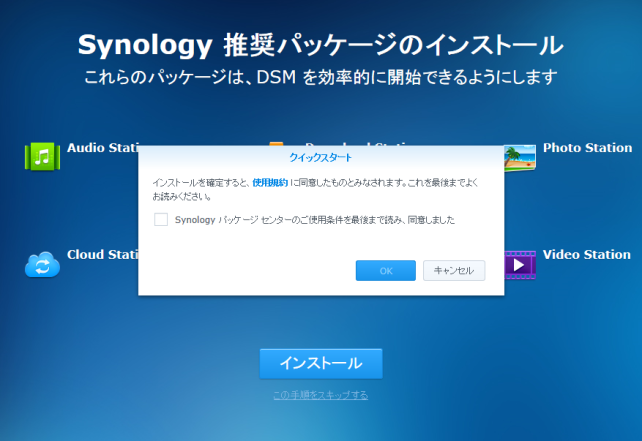The height and width of the screenshot is (441, 642).
Task: Click the Audio Station music icon
Action: coord(42,156)
